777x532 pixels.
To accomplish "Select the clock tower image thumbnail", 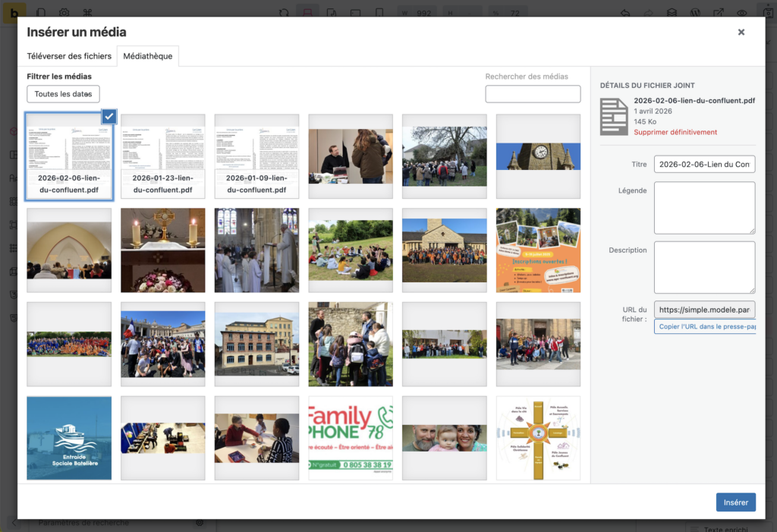I will coord(538,156).
